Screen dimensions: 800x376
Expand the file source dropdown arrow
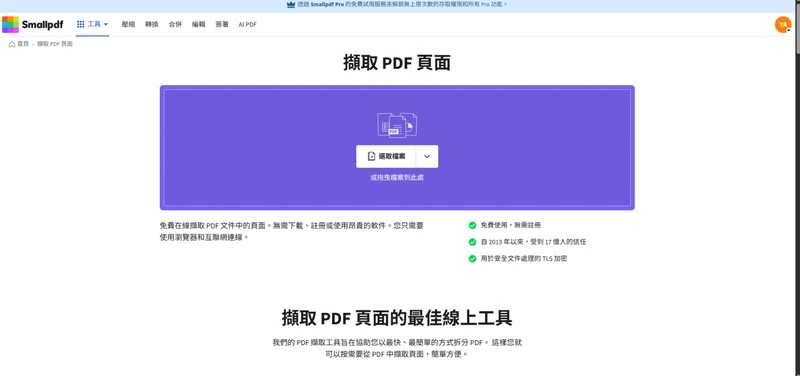pos(427,157)
